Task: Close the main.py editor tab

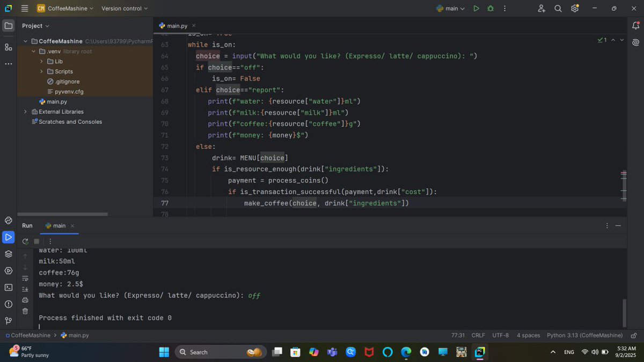Action: (194, 26)
